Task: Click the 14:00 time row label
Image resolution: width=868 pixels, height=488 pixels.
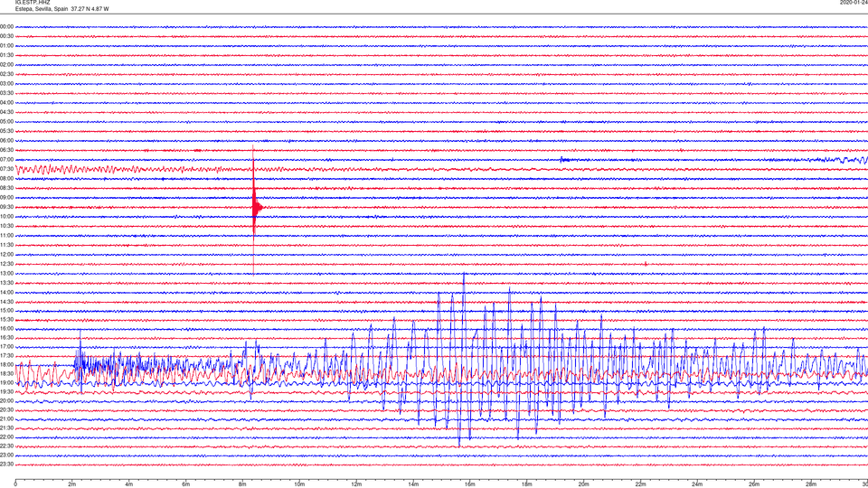Action: pos(6,293)
